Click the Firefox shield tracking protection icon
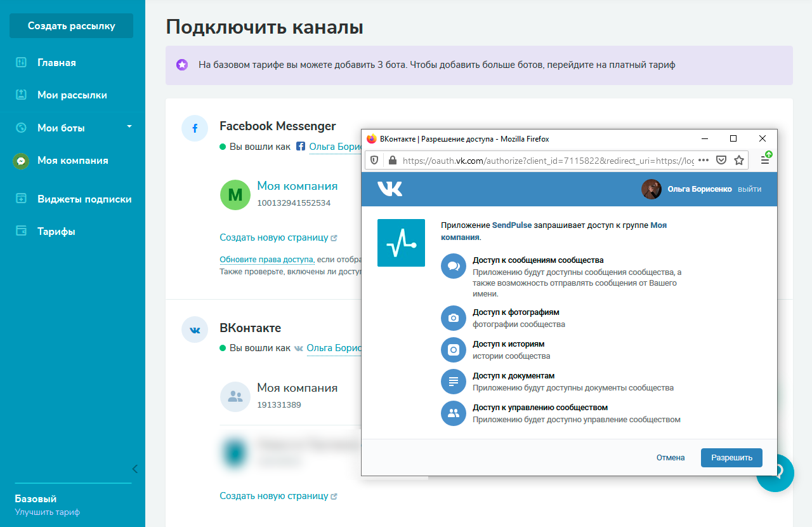This screenshot has height=527, width=812. (374, 161)
